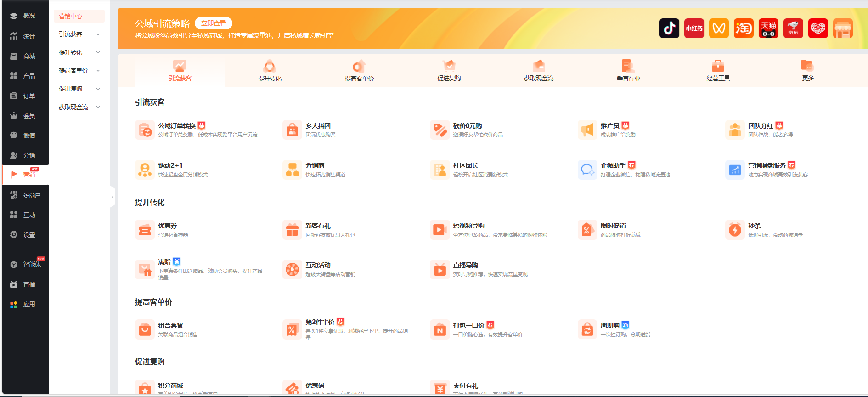Click the 分销商 icon
Viewport: 868px width, 397px height.
pyautogui.click(x=292, y=170)
